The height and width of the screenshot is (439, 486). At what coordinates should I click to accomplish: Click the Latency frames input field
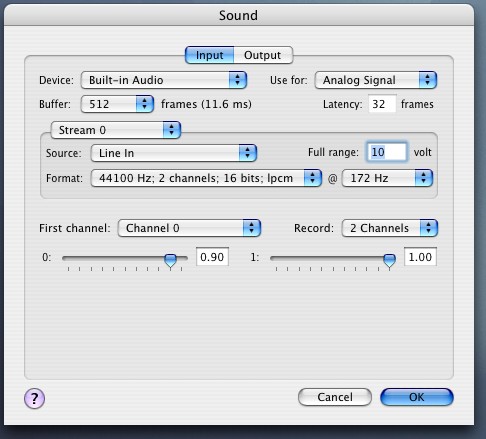click(382, 104)
